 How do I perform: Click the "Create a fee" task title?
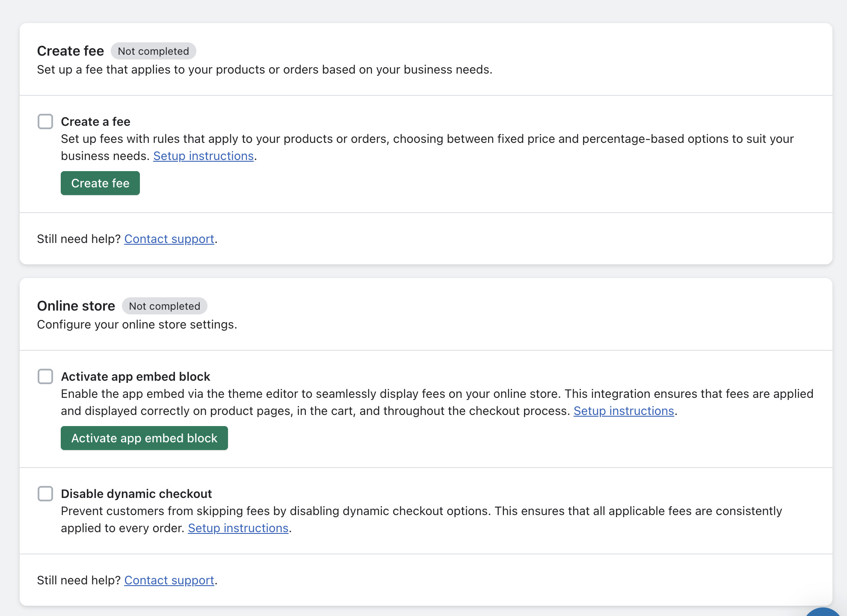click(96, 121)
